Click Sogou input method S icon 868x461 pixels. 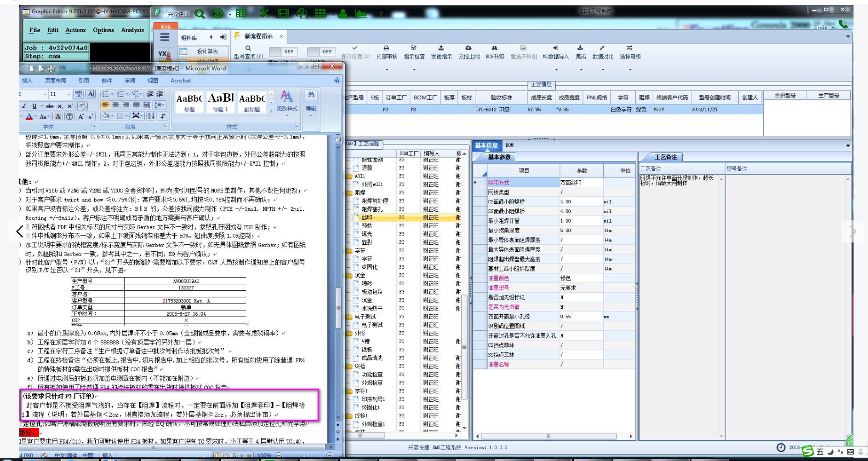[808, 452]
